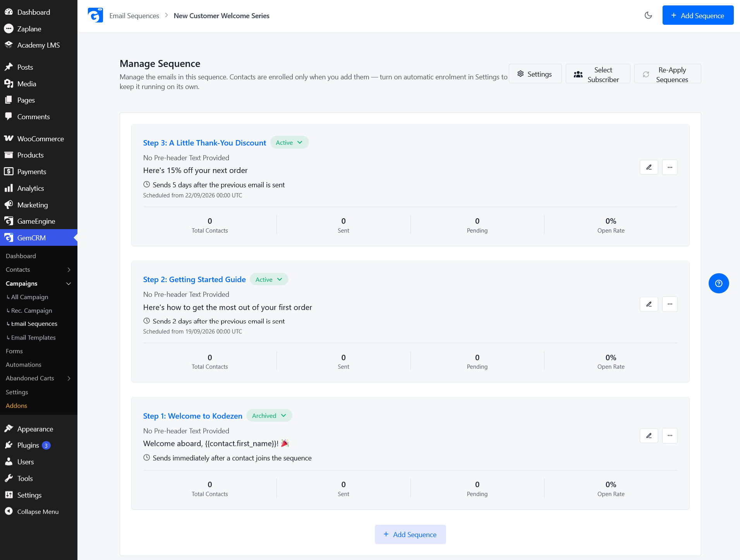Open the floating help question icon

719,283
